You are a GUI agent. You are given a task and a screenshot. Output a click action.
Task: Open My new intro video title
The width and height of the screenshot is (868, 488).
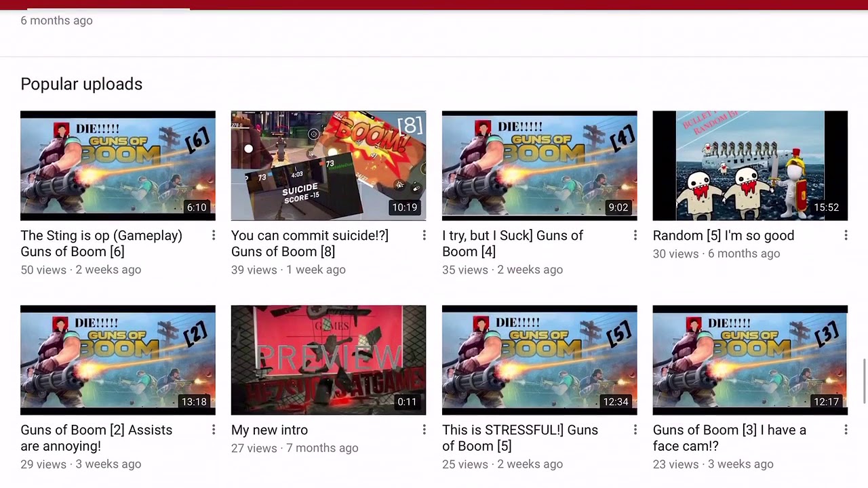[x=269, y=430]
